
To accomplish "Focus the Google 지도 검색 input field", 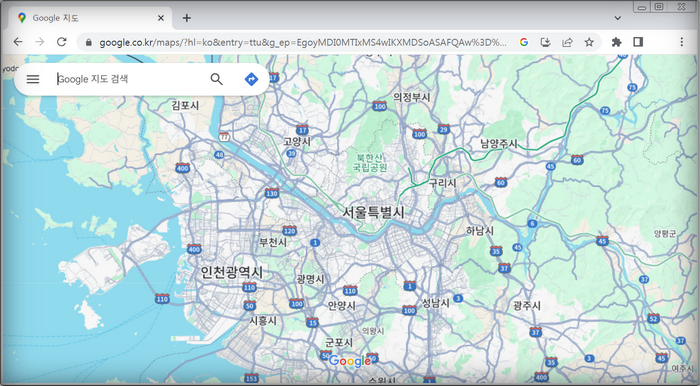I will [x=129, y=79].
